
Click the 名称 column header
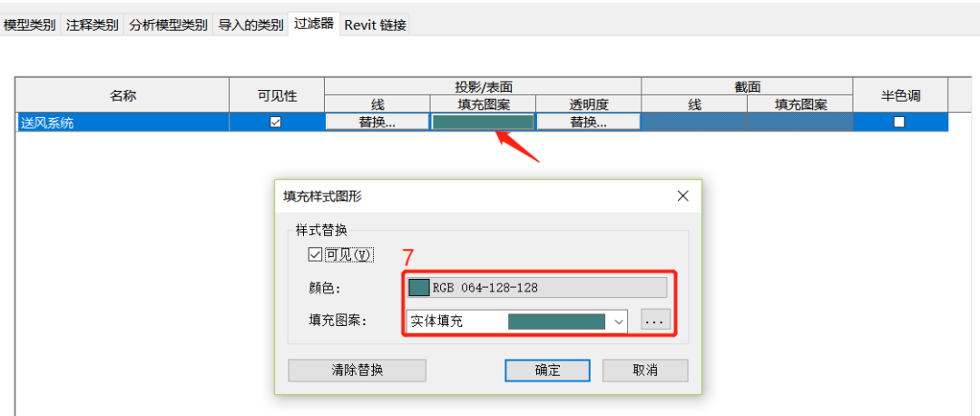point(122,95)
